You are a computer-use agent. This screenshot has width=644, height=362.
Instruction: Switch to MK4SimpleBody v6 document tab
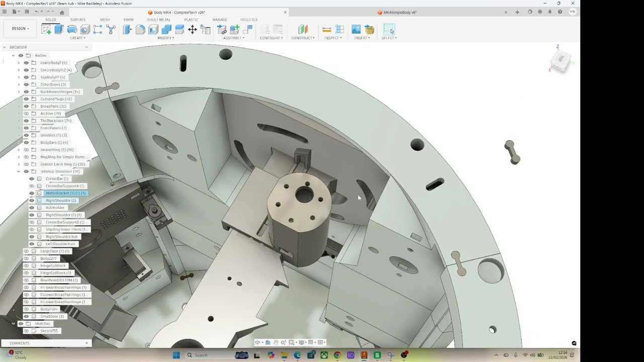pos(400,13)
